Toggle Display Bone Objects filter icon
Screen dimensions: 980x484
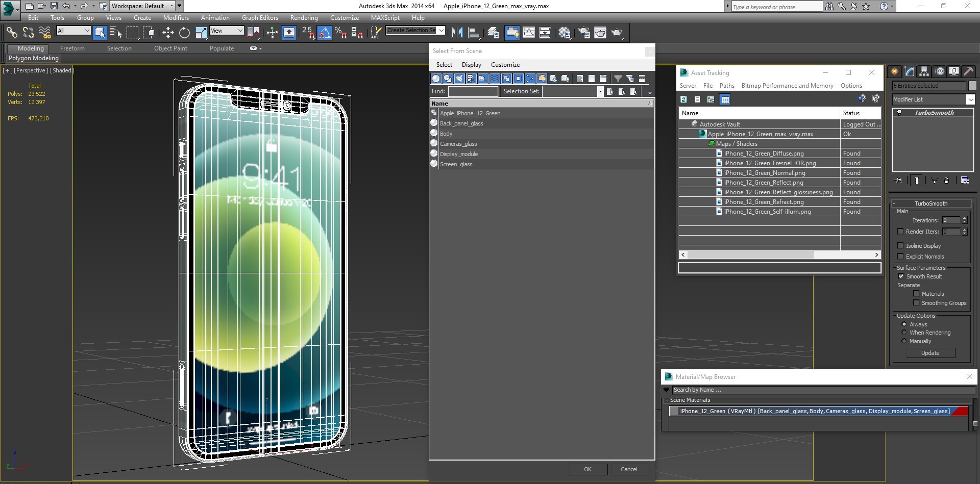pyautogui.click(x=530, y=79)
